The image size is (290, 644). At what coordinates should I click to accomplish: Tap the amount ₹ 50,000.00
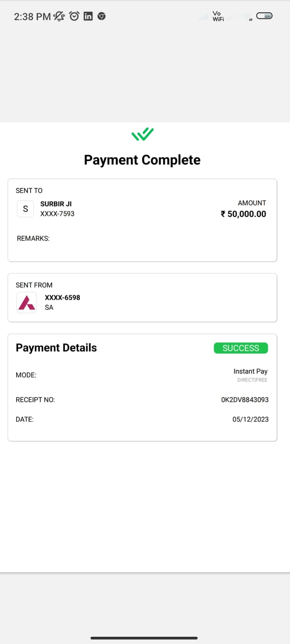243,214
